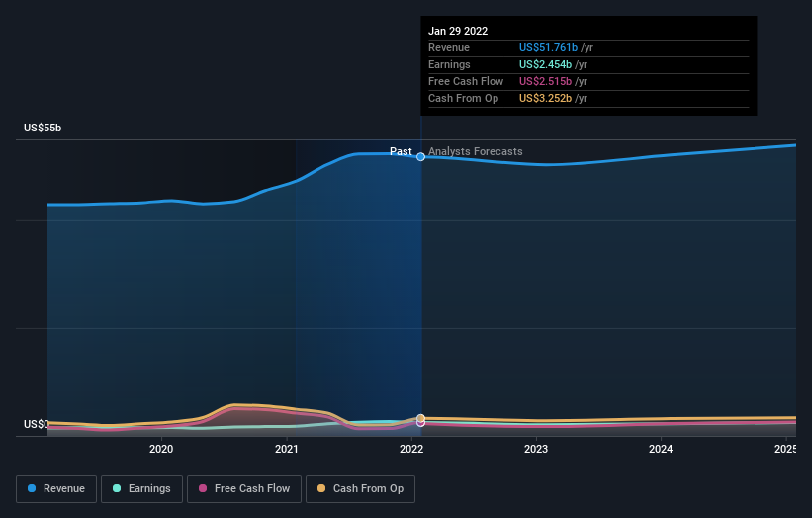Screen dimensions: 812x518
Task: Click the 2022 x-axis label
Action: point(411,449)
